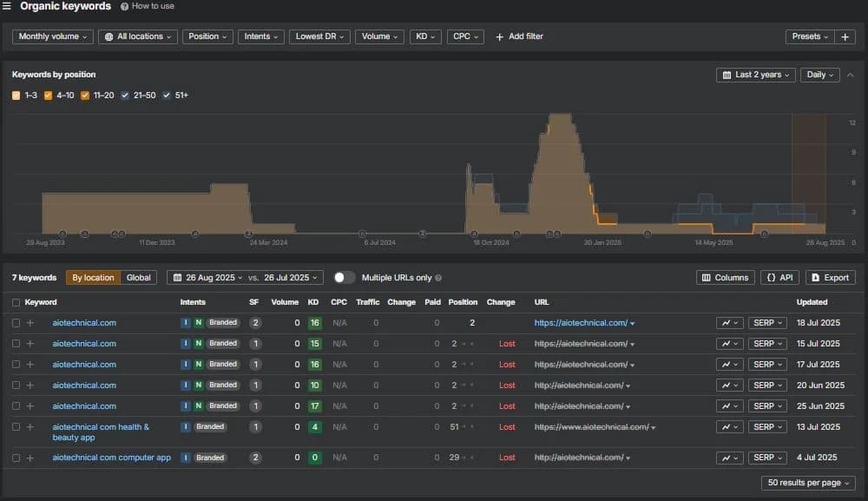The image size is (868, 501).
Task: Enable the Multiple URLs only switch
Action: pos(344,278)
